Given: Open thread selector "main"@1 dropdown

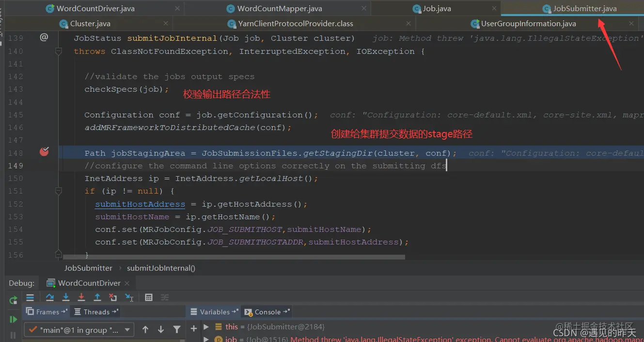Looking at the screenshot, I should [79, 330].
